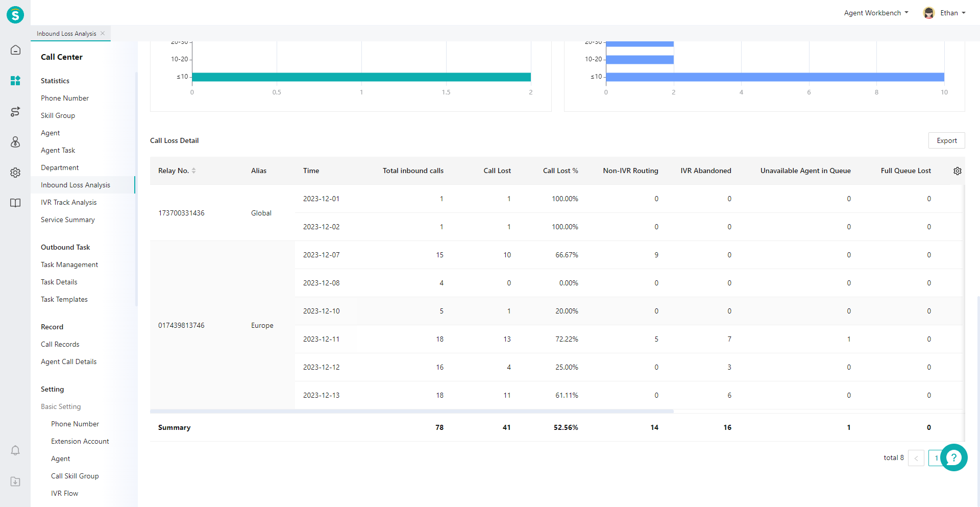The height and width of the screenshot is (507, 980).
Task: Open the agent person icon in rail
Action: point(15,142)
